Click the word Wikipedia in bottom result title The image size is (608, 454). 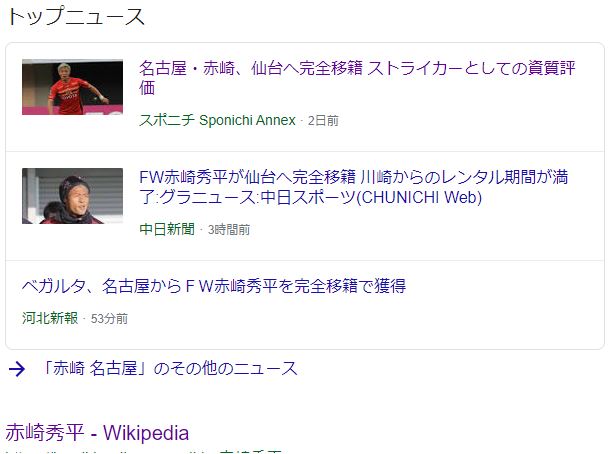(146, 433)
